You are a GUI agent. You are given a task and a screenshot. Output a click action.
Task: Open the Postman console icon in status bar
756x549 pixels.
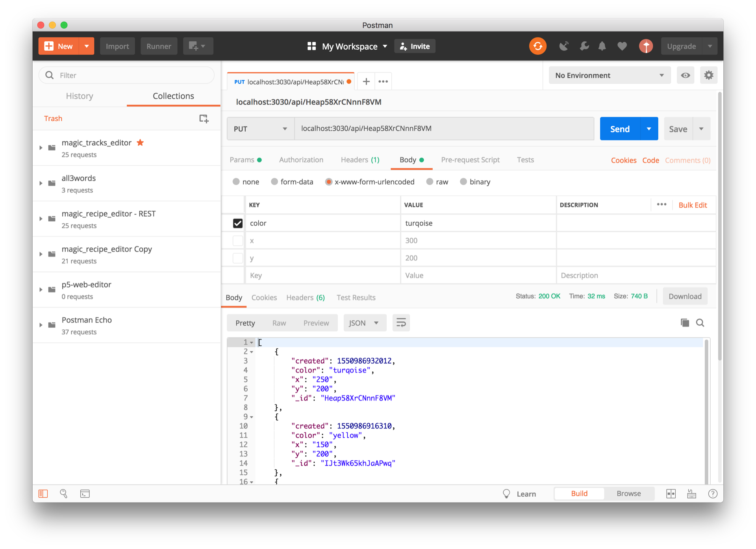click(85, 493)
